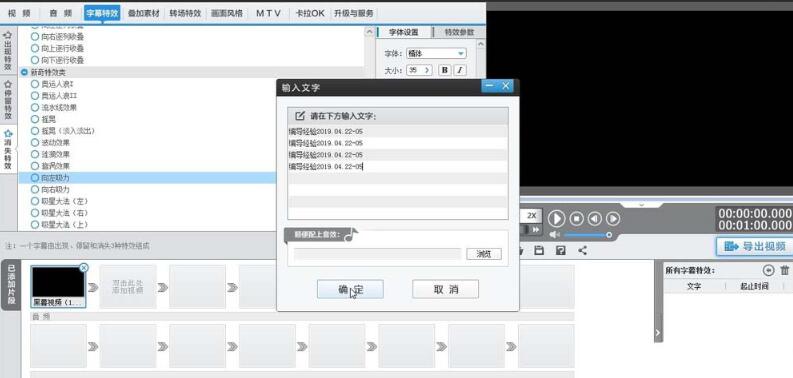The height and width of the screenshot is (378, 793).
Task: Open the 音频 tab
Action: 62,13
